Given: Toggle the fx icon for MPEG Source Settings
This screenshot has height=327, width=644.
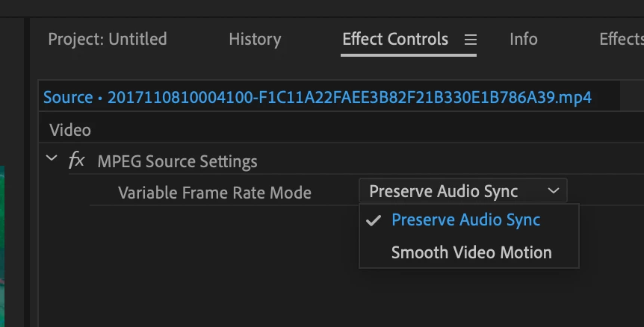Looking at the screenshot, I should coord(77,160).
